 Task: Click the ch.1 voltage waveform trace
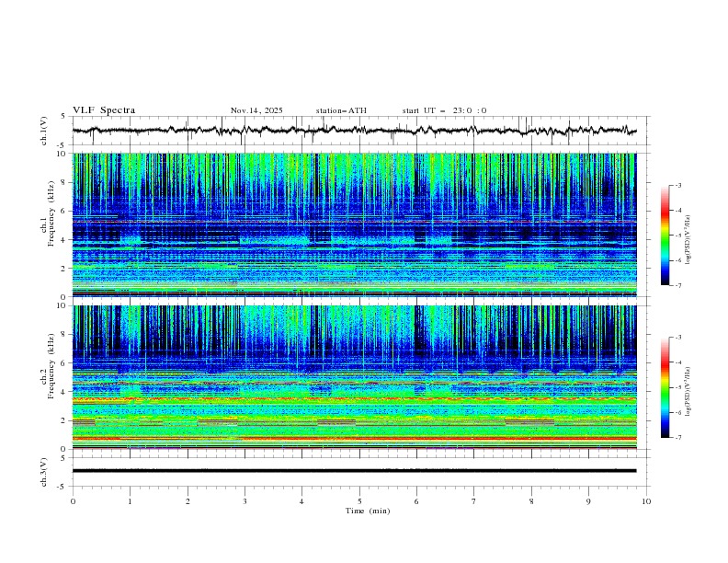coord(355,131)
